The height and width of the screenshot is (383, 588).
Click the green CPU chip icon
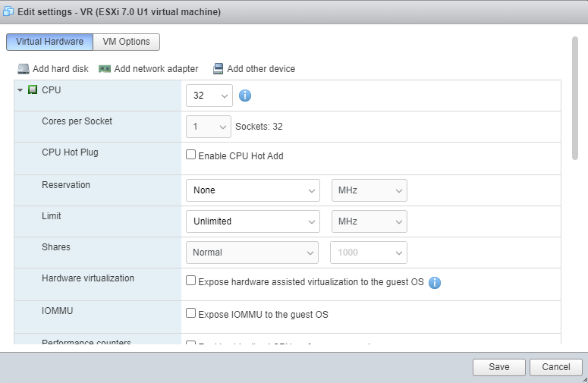tap(33, 89)
